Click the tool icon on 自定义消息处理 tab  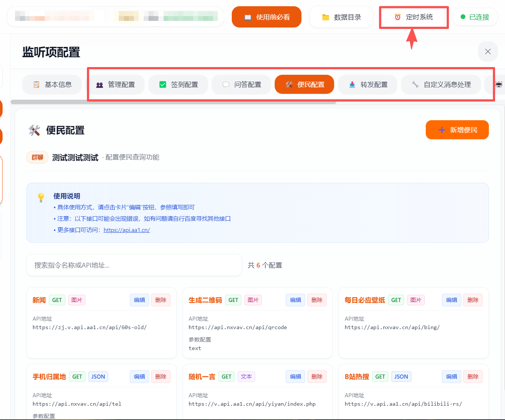pyautogui.click(x=416, y=84)
